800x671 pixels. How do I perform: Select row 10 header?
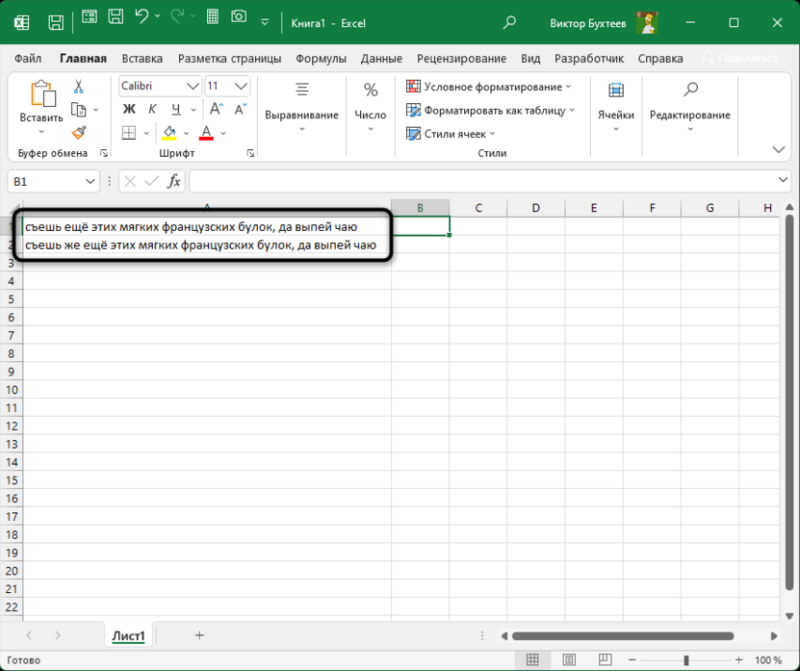(11, 390)
